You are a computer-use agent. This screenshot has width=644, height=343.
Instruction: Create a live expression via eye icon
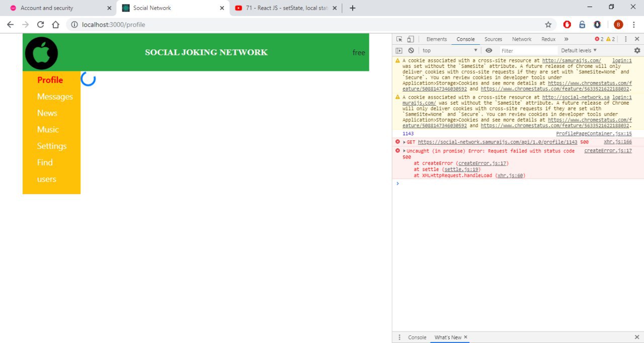tap(489, 50)
